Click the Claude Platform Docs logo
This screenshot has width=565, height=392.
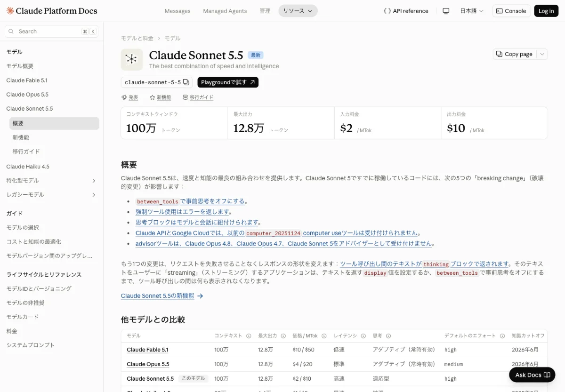[52, 11]
